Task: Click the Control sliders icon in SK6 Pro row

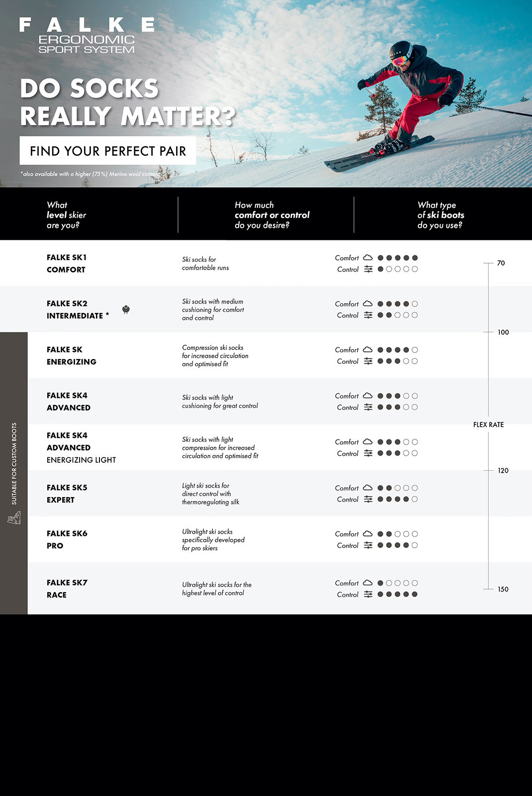Action: coord(368,545)
